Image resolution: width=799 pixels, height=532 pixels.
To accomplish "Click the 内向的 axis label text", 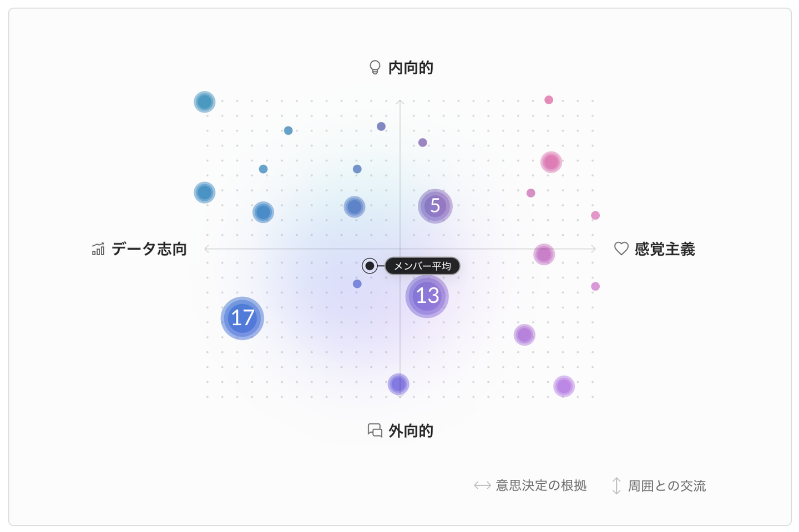I will click(411, 68).
